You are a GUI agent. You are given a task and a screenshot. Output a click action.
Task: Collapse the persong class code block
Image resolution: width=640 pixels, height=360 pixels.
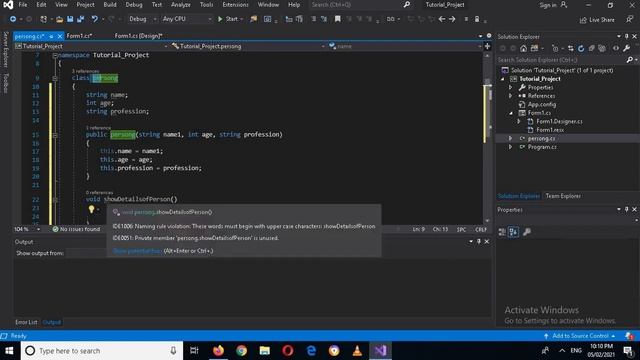pyautogui.click(x=55, y=78)
